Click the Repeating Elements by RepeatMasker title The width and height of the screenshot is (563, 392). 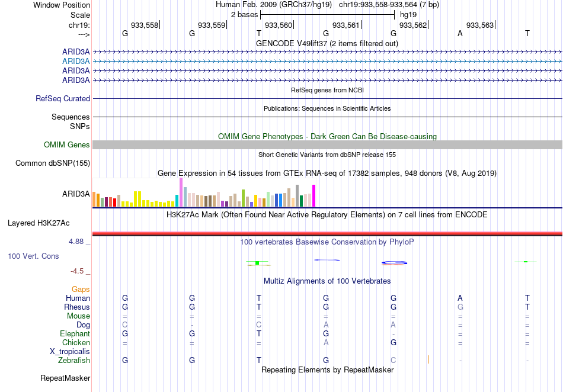tap(327, 369)
